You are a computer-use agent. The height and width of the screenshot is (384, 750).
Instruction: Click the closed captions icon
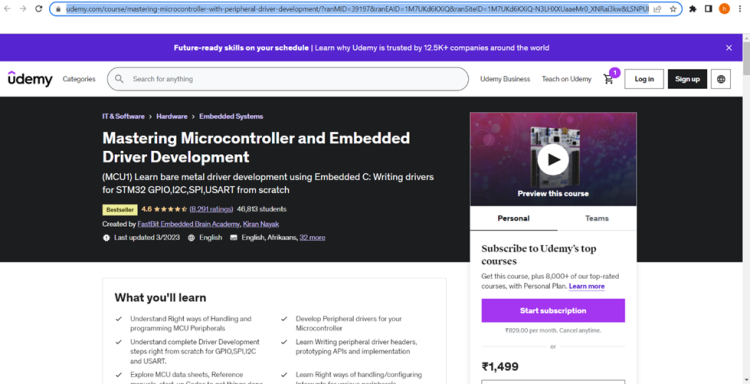tap(233, 238)
